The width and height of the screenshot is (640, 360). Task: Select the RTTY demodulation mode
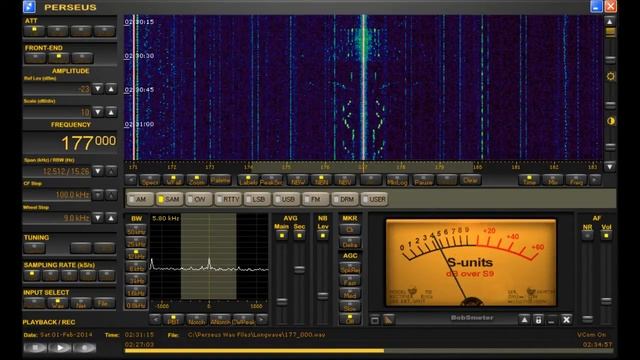(x=228, y=199)
